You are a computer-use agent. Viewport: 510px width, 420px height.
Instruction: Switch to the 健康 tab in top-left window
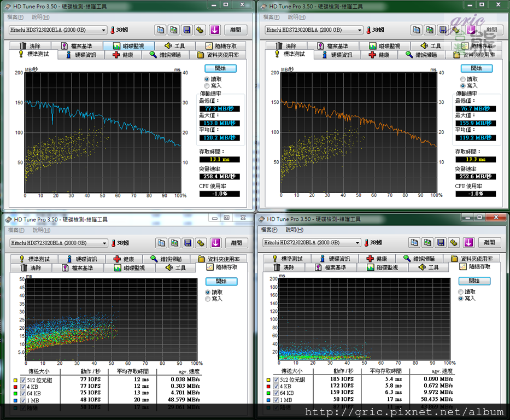click(123, 55)
